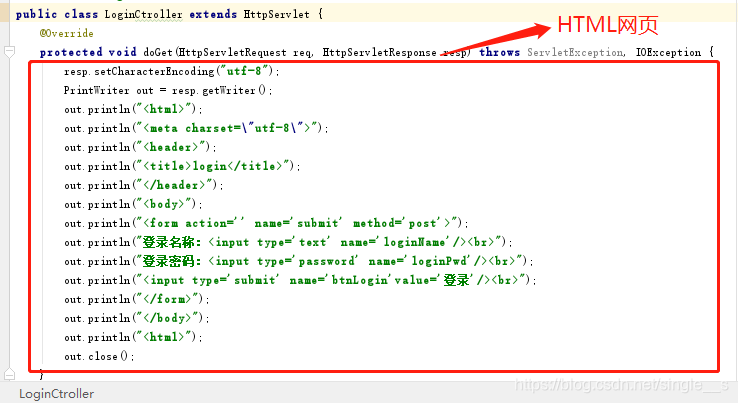Click the method end fold marker in gutter
The width and height of the screenshot is (738, 403).
[x=9, y=374]
